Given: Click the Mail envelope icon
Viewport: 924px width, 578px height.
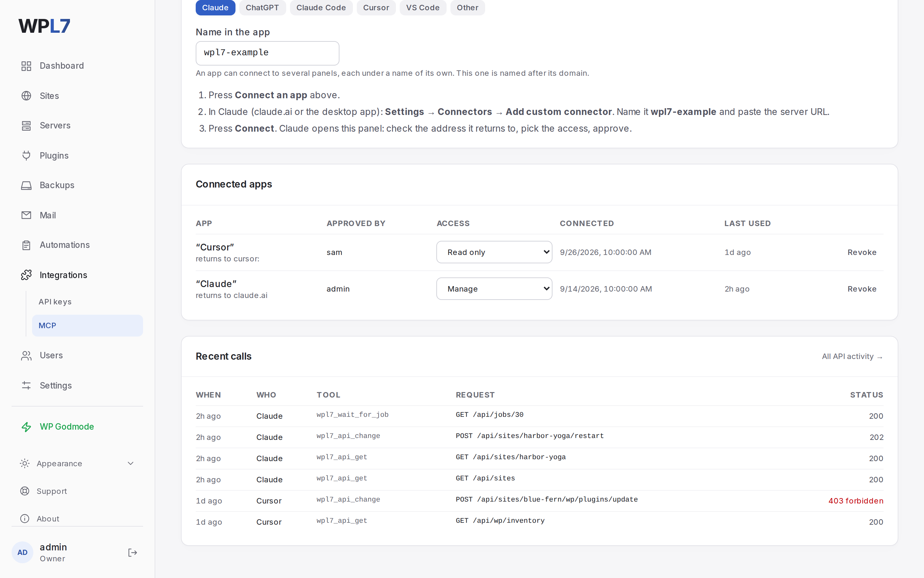Looking at the screenshot, I should point(26,215).
